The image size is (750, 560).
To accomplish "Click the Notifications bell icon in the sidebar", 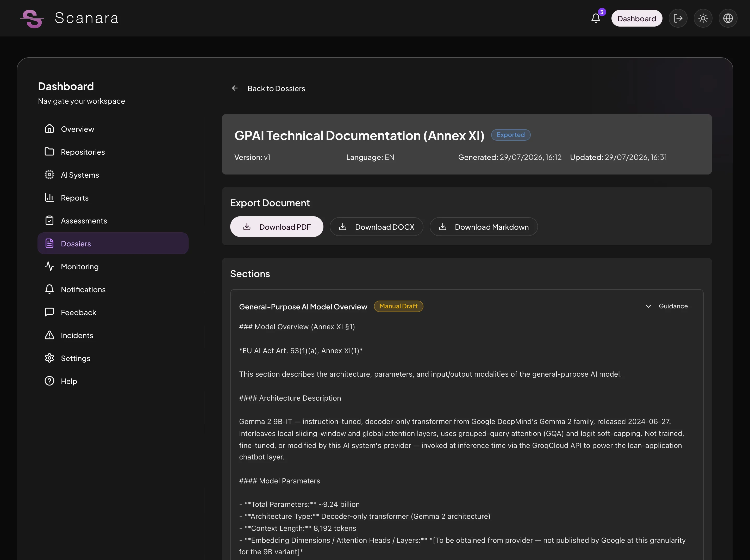I will click(49, 289).
